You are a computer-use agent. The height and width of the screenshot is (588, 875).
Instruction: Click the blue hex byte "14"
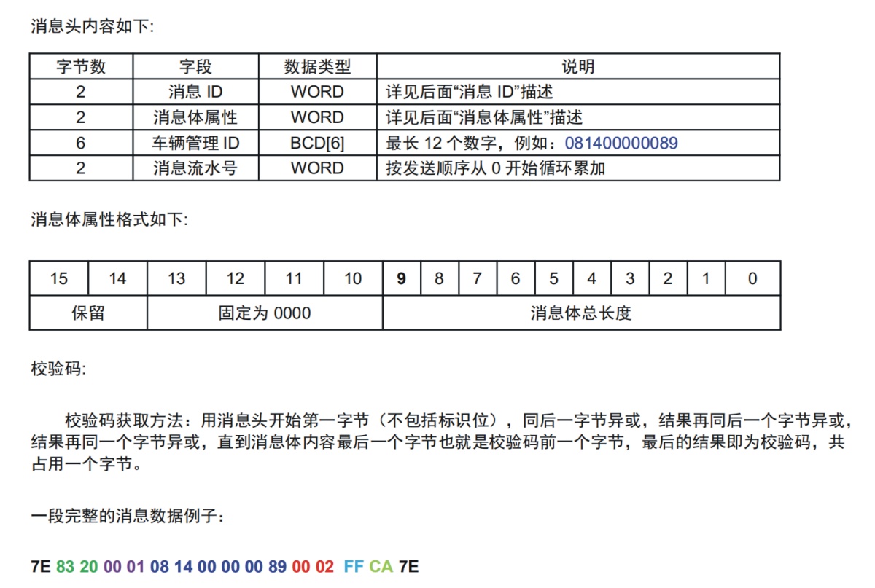183,567
